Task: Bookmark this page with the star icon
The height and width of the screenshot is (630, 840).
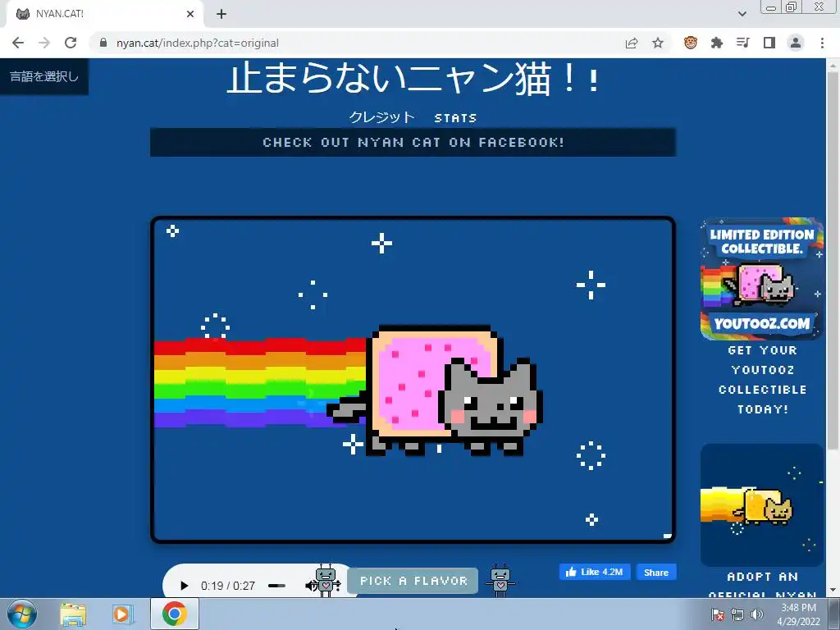Action: tap(658, 43)
